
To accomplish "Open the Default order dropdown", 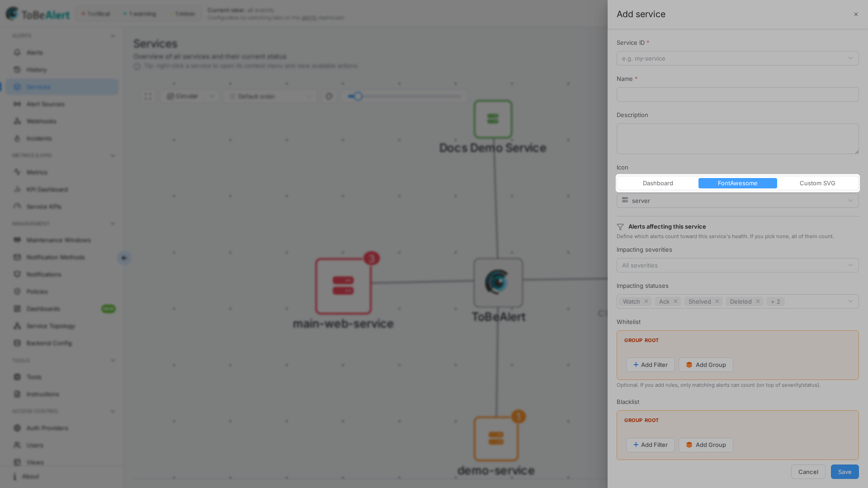I will click(x=270, y=96).
